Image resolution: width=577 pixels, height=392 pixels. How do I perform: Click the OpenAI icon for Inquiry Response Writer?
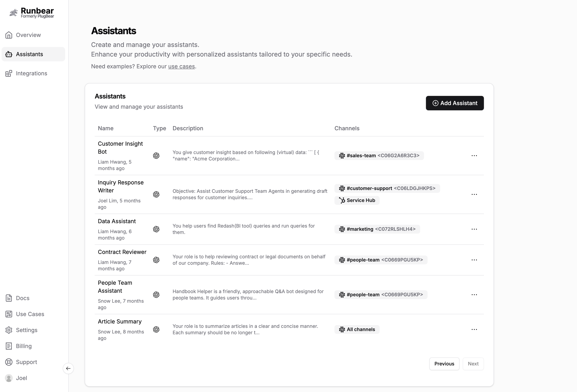[156, 194]
